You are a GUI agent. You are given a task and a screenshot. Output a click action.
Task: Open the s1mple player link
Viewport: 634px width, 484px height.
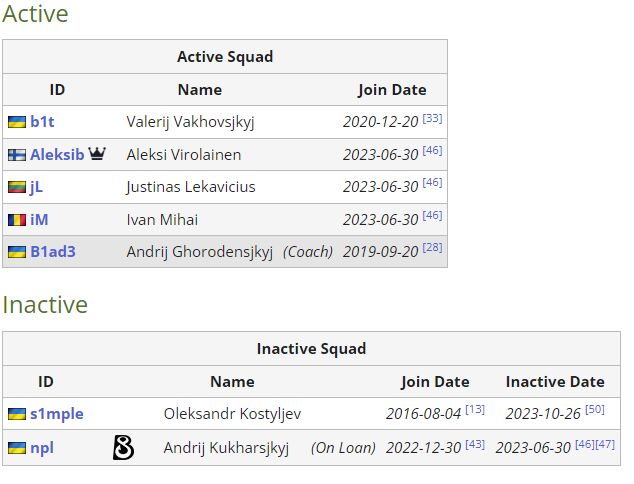pyautogui.click(x=57, y=414)
